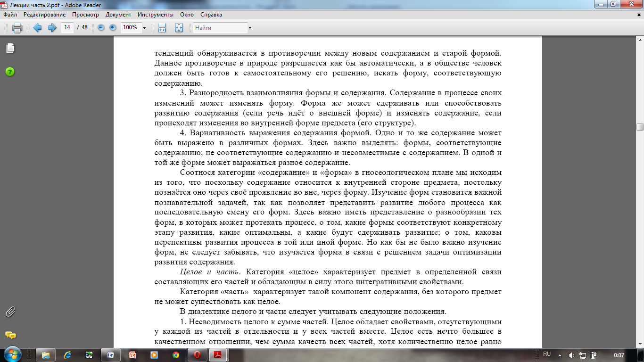Screen dimensions: 644x362
Task: Launch Google Chrome from taskbar
Action: coord(175,355)
